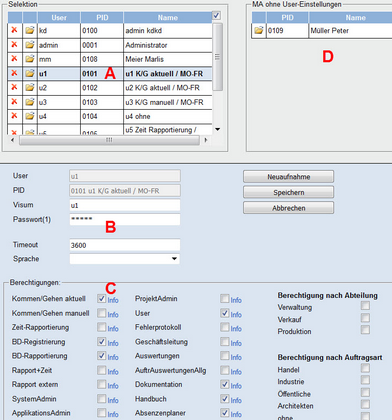Uncheck Handbuch permission checkbox
The width and height of the screenshot is (392, 420).
(x=225, y=398)
